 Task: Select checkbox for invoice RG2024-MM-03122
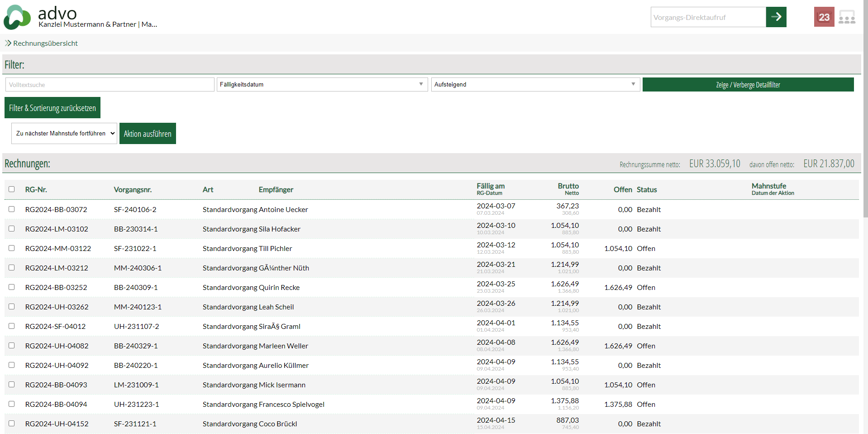12,248
